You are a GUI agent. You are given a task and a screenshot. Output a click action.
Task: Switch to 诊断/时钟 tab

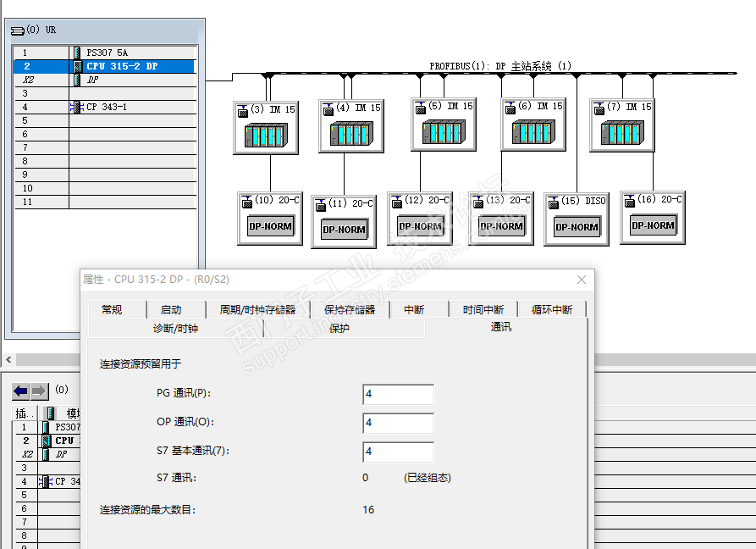tap(175, 329)
